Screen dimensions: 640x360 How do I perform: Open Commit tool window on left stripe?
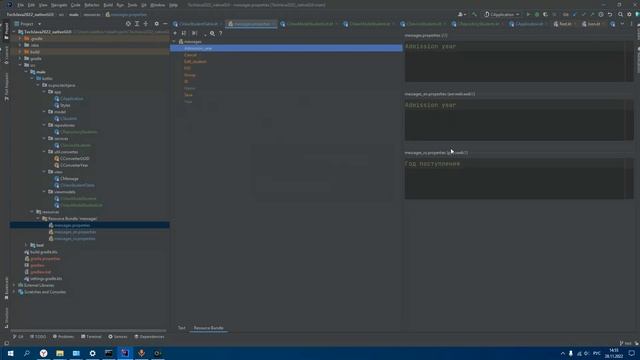[6, 55]
